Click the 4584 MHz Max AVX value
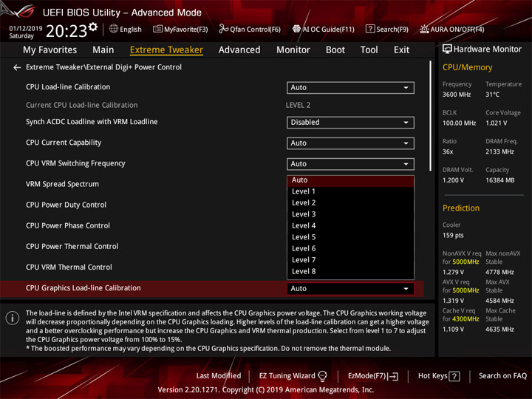This screenshot has width=532, height=399. [x=499, y=301]
